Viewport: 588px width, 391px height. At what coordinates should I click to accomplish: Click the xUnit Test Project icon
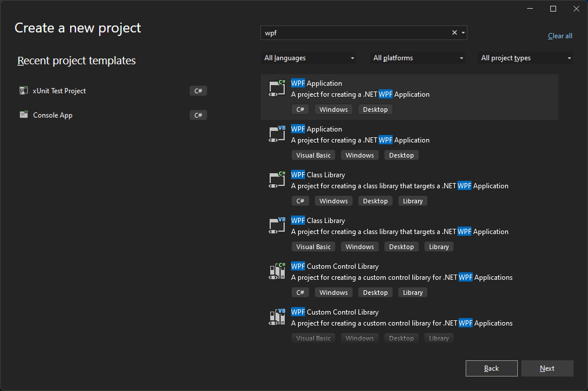coord(24,90)
